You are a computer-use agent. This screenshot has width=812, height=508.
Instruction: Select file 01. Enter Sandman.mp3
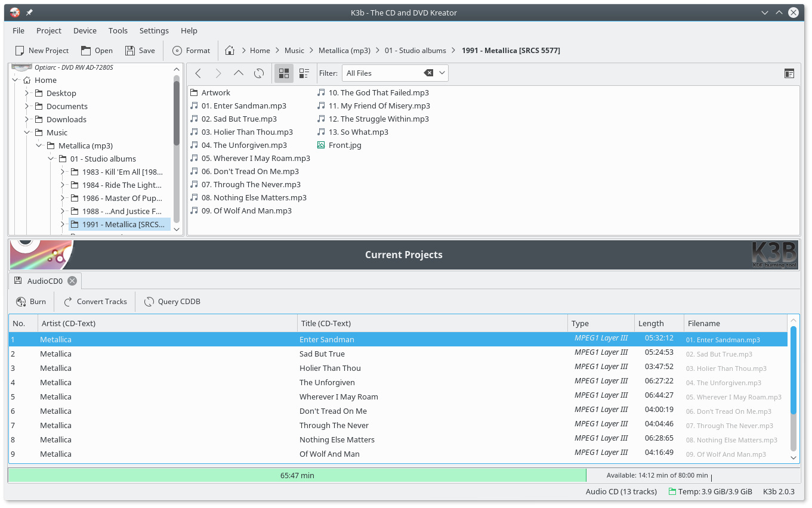pos(238,106)
